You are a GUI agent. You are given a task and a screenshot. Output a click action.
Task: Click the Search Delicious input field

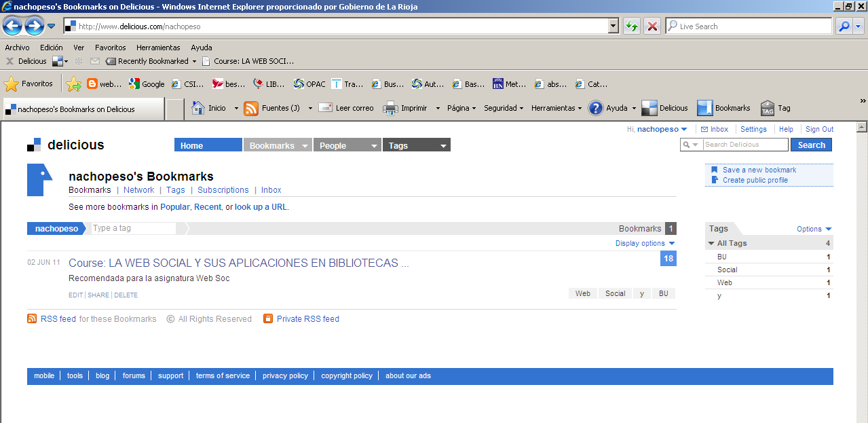(x=745, y=145)
